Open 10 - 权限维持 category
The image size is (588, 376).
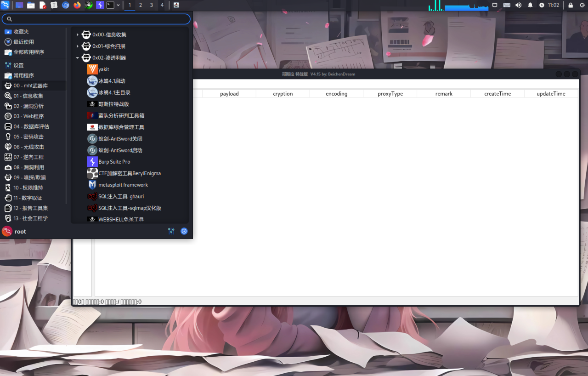(x=34, y=188)
